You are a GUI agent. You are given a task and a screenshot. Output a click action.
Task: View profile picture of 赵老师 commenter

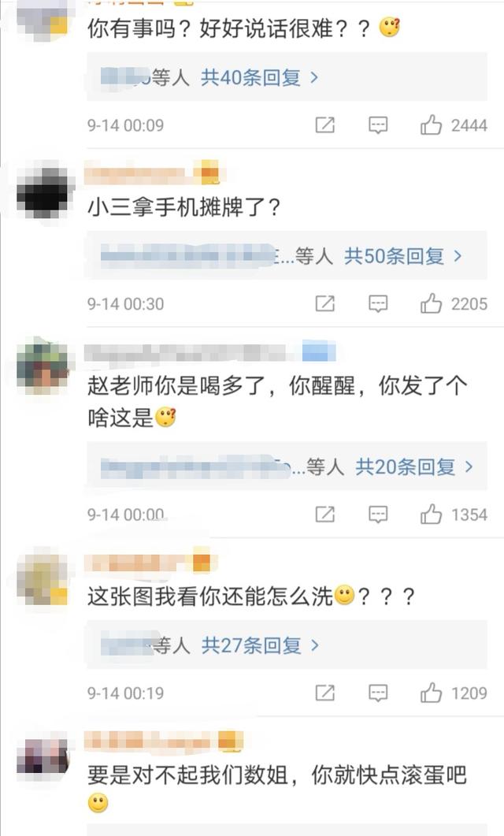pyautogui.click(x=43, y=367)
